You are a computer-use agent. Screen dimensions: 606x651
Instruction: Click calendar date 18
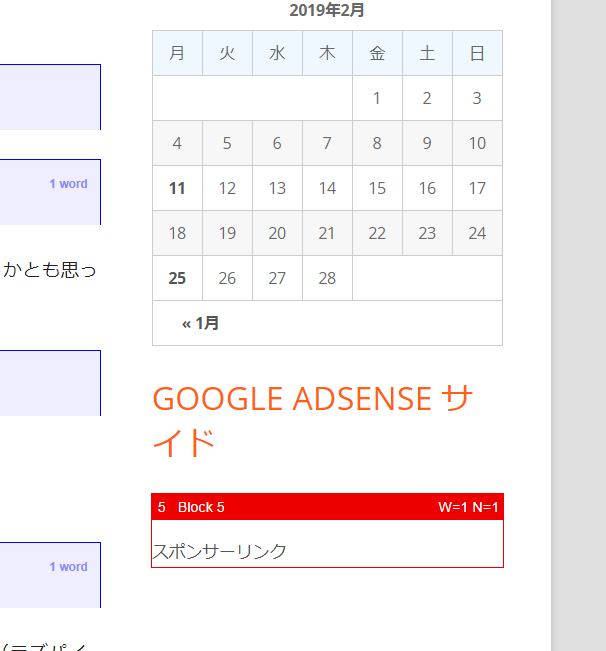pyautogui.click(x=177, y=233)
